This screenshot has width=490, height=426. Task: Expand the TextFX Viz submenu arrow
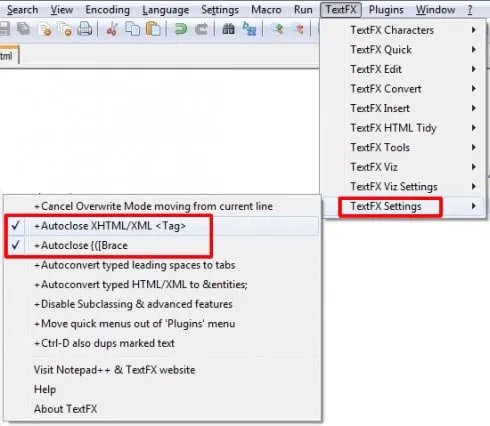pyautogui.click(x=474, y=167)
